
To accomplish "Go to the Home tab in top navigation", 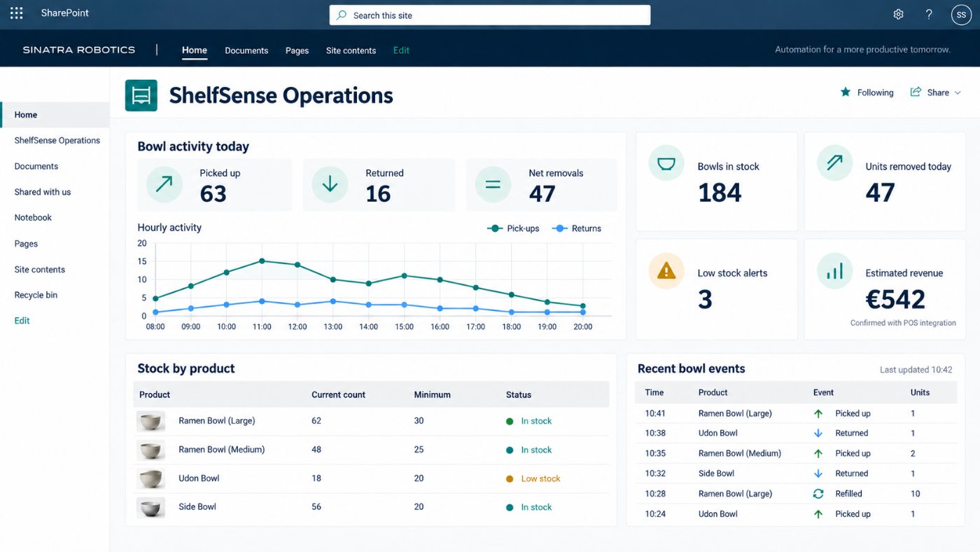I will (x=195, y=50).
